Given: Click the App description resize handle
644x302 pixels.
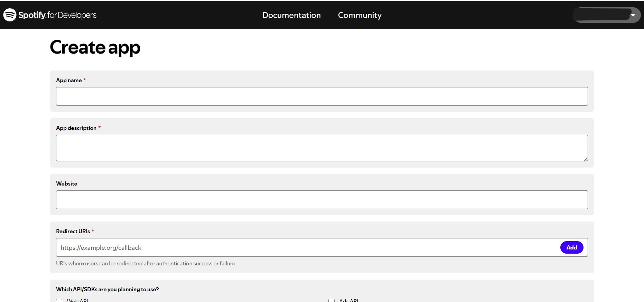Looking at the screenshot, I should (586, 159).
